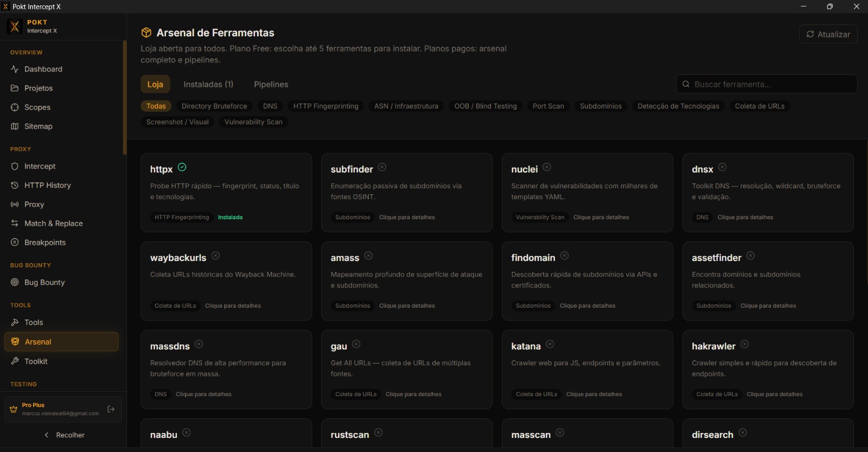The image size is (868, 452).
Task: Click the status icon next to hakrawler
Action: click(745, 344)
